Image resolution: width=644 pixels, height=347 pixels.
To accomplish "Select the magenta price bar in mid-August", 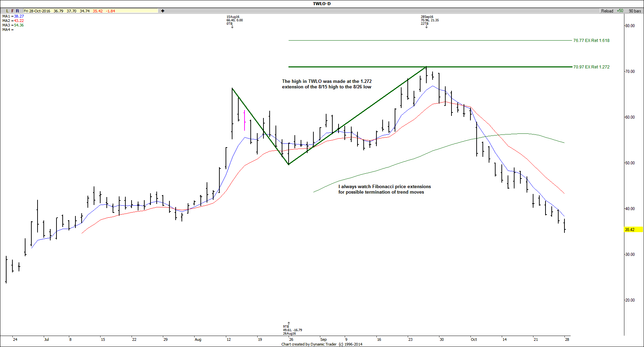I will coord(245,120).
